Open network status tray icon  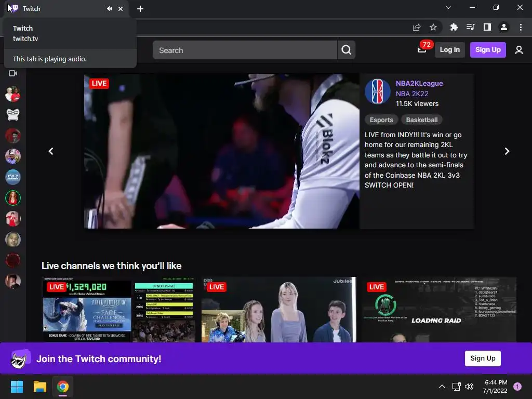pos(456,387)
